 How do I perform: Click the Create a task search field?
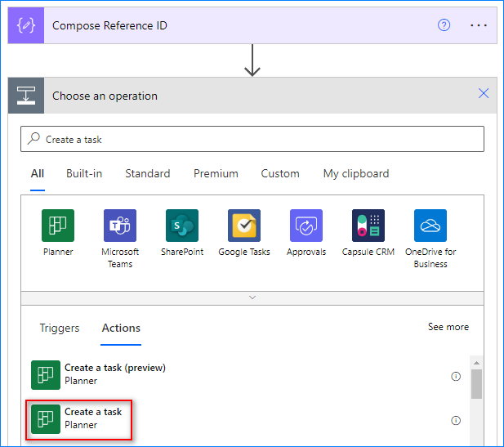pos(252,139)
